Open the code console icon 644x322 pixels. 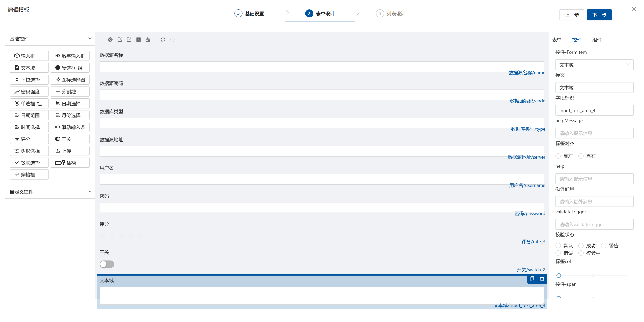pos(139,40)
